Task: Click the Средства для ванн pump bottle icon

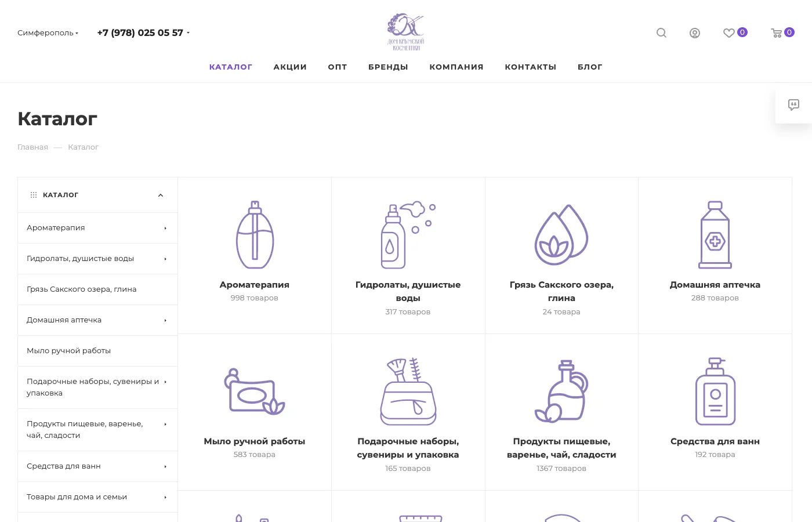Action: point(715,391)
